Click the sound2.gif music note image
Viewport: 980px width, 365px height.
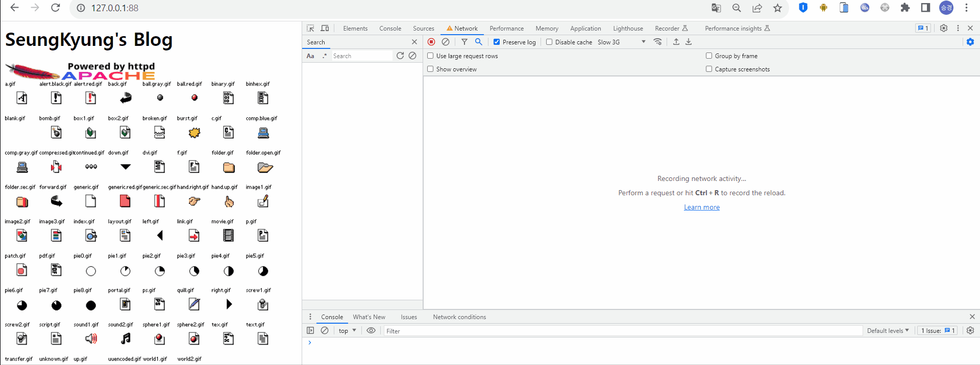click(x=126, y=338)
